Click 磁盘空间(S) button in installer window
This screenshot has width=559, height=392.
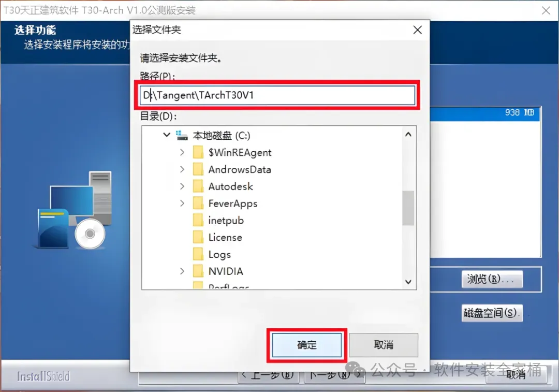pos(492,313)
